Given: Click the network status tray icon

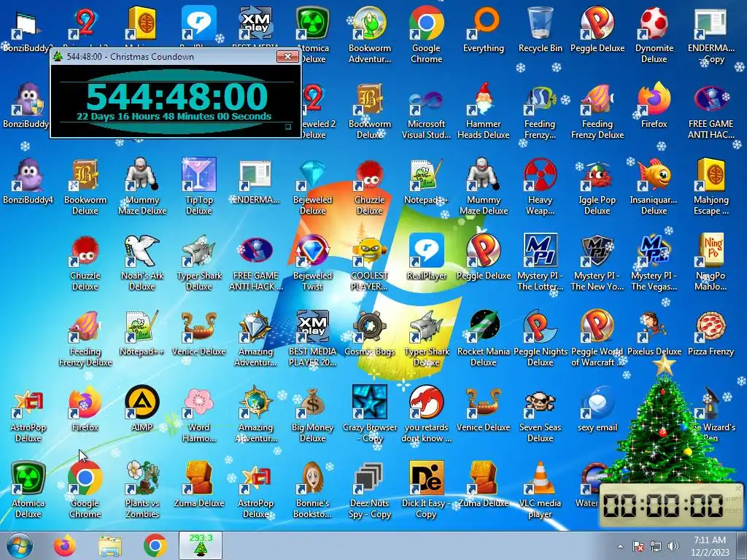Looking at the screenshot, I should [x=656, y=546].
